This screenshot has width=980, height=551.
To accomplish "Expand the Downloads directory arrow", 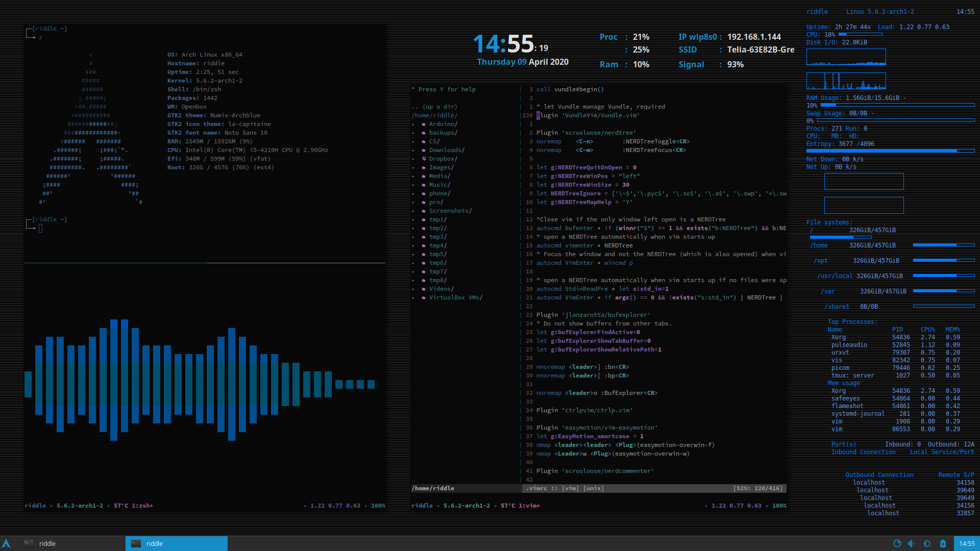I will (x=413, y=150).
